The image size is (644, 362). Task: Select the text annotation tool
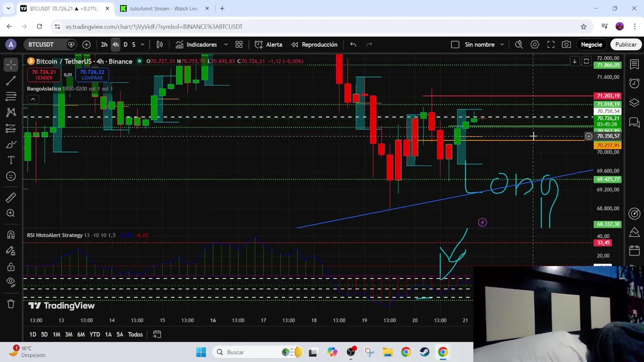tap(11, 160)
